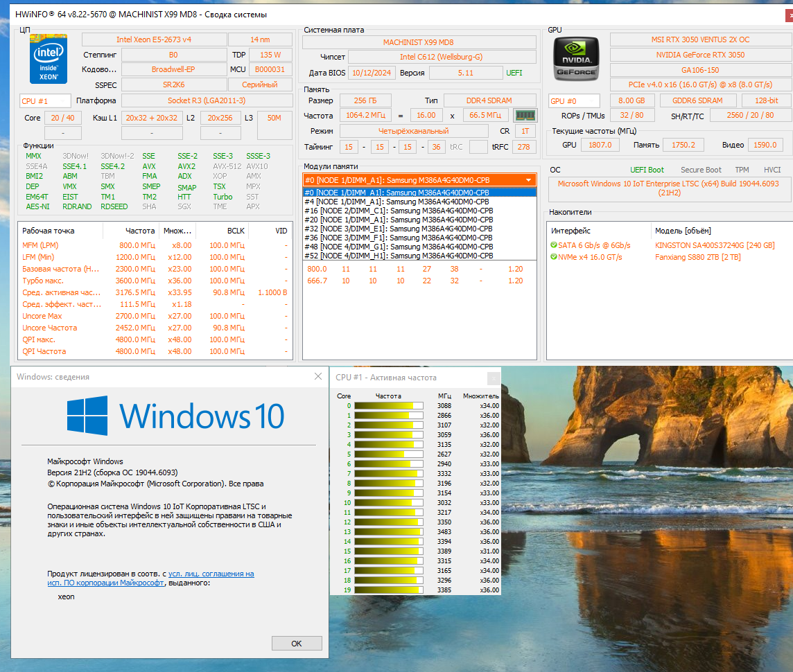
Task: Click the Intel C612 (Wellsburg-G) chipset field
Action: tap(442, 57)
